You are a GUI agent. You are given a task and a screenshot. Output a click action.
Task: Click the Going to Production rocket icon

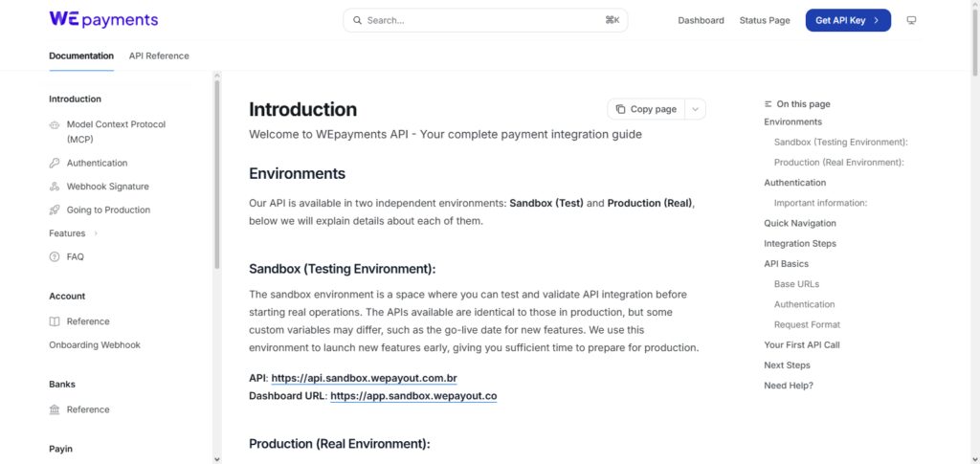[55, 210]
